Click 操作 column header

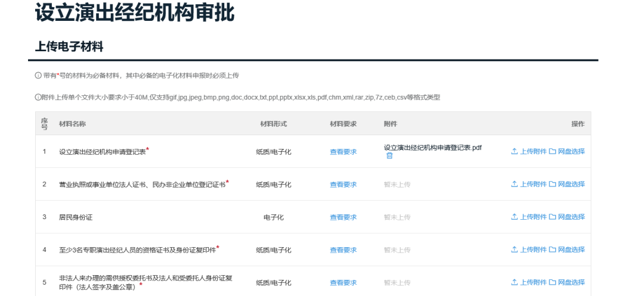[x=578, y=124]
